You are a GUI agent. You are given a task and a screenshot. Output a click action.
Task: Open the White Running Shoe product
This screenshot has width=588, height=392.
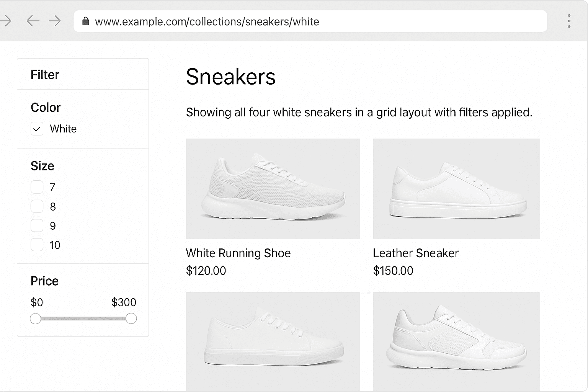[x=238, y=253]
